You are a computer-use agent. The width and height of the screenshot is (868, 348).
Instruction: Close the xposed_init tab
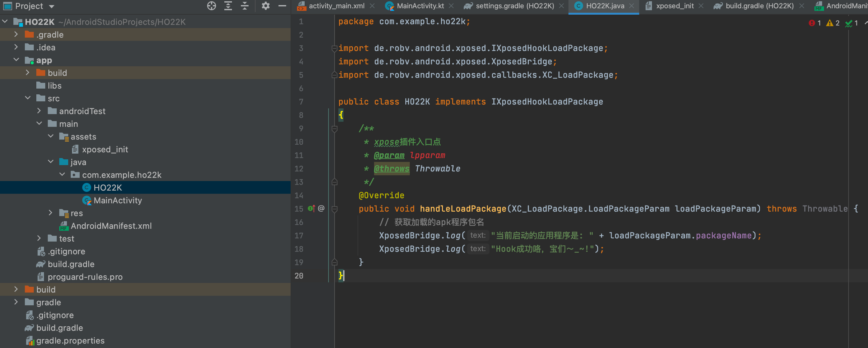coord(701,6)
